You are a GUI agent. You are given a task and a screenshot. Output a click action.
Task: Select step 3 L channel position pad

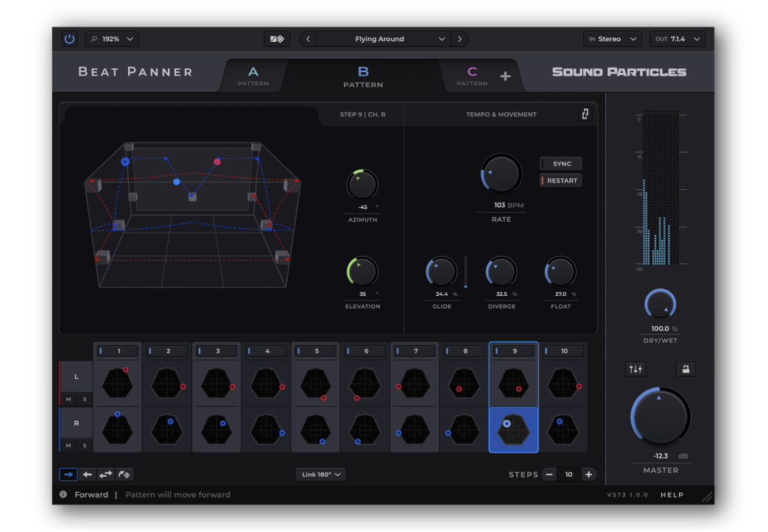(216, 383)
